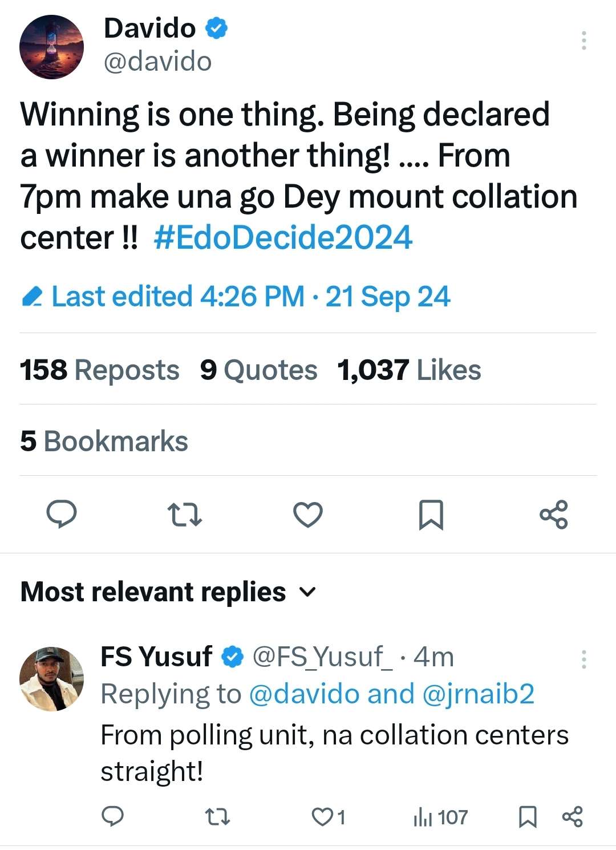Repost FS Yusuf's reply

click(x=217, y=817)
